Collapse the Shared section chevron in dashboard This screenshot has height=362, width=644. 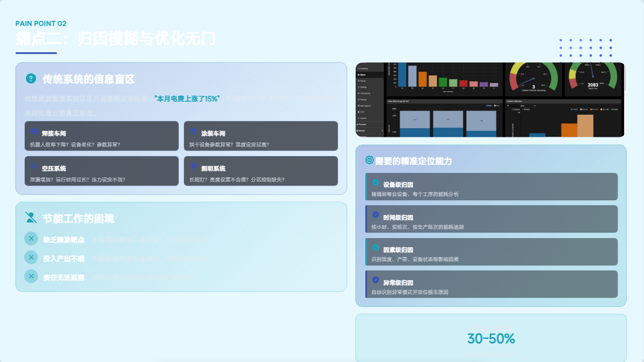[x=383, y=130]
